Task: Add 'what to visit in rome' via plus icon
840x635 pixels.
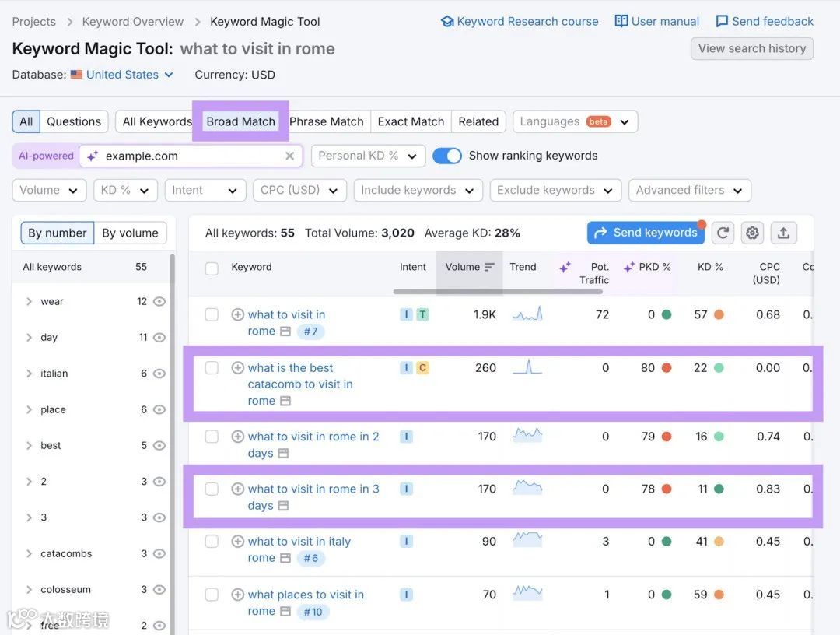Action: pos(238,314)
